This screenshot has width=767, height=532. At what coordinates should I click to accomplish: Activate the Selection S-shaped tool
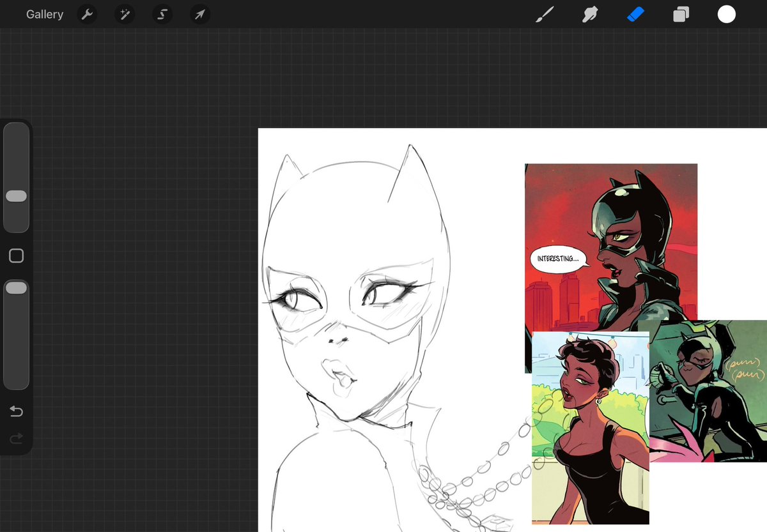(162, 15)
